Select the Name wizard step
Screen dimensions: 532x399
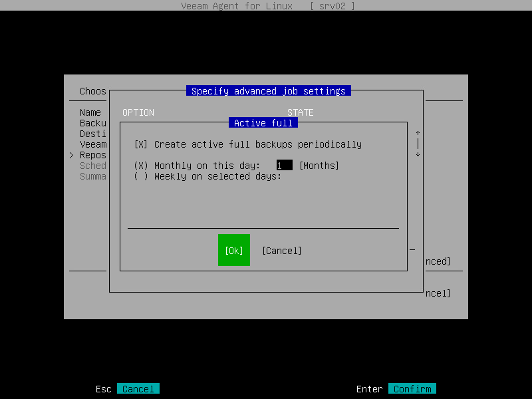coord(90,112)
